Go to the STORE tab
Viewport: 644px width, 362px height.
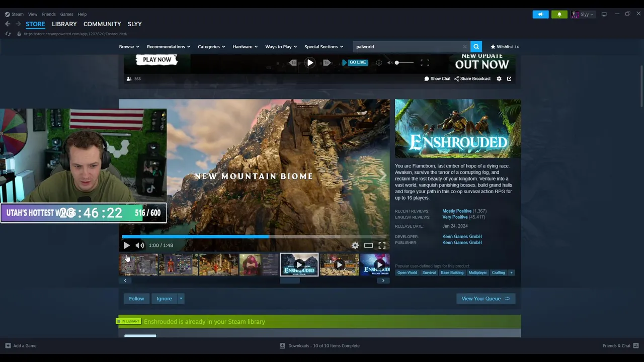35,24
